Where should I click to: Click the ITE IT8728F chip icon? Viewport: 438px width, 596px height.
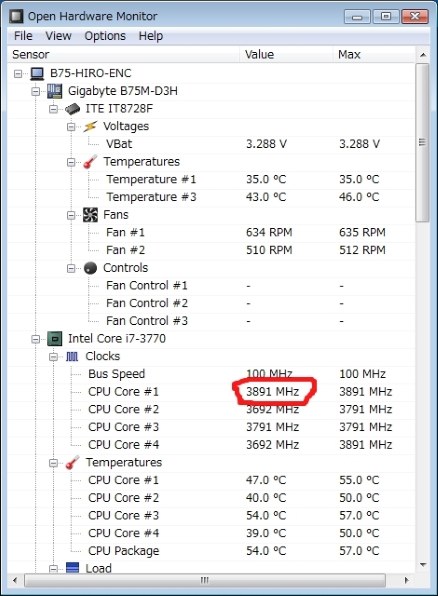tap(72, 109)
